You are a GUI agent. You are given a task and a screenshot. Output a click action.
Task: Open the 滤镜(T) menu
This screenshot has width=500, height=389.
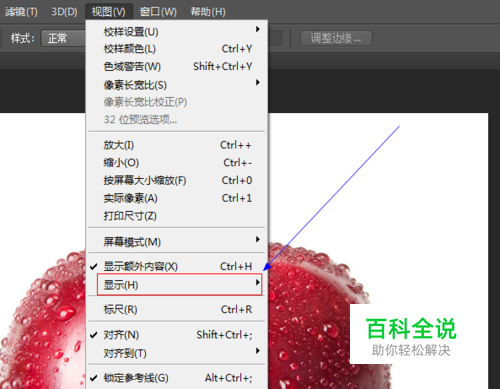pos(21,12)
